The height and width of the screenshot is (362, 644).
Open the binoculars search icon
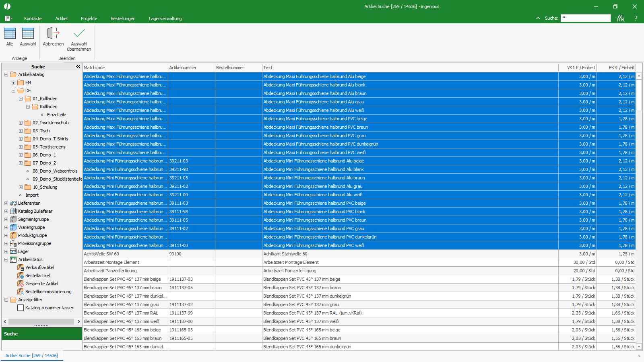tap(621, 18)
